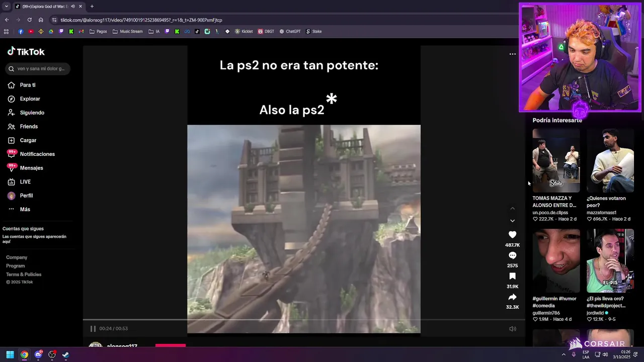Share the video with arrow icon
Screen dimensions: 644x362
[x=512, y=297]
